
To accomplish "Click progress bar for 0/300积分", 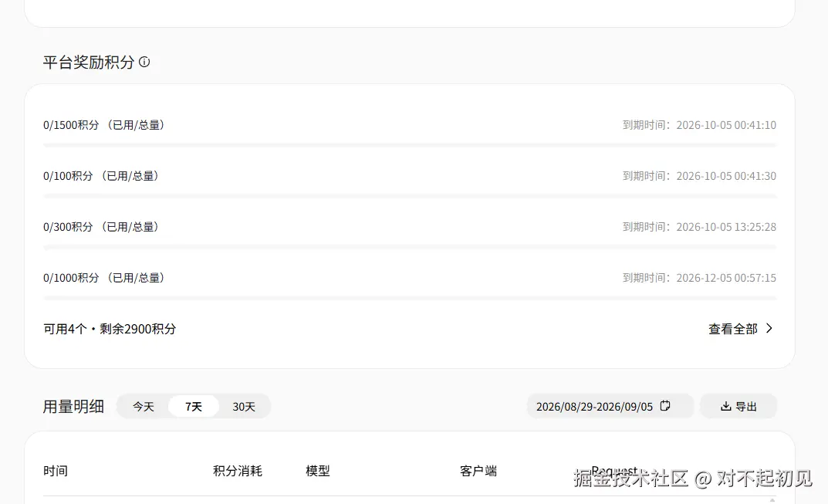I will tap(410, 247).
